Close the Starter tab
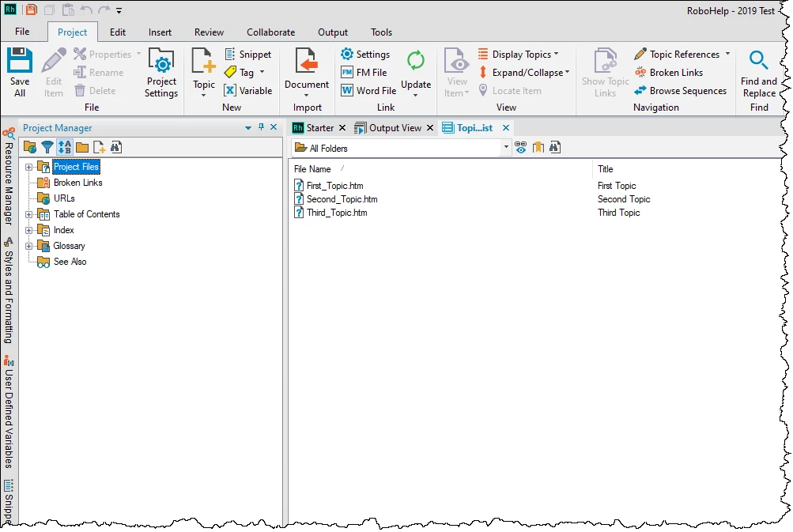 342,128
